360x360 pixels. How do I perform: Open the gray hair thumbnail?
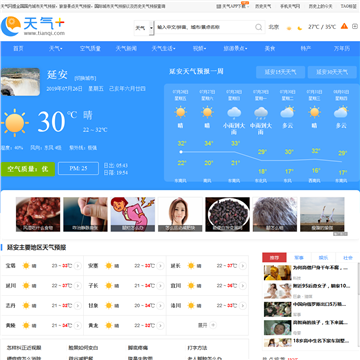[275, 214]
